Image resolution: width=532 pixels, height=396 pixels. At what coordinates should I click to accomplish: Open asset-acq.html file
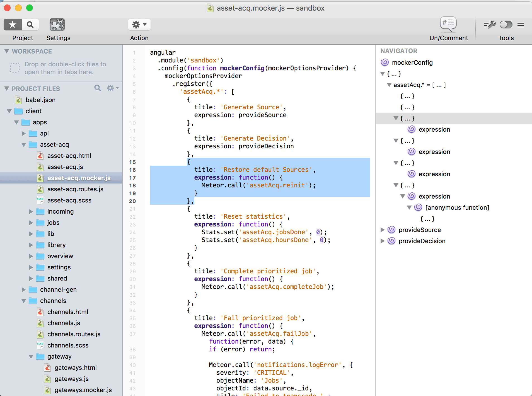pyautogui.click(x=69, y=156)
